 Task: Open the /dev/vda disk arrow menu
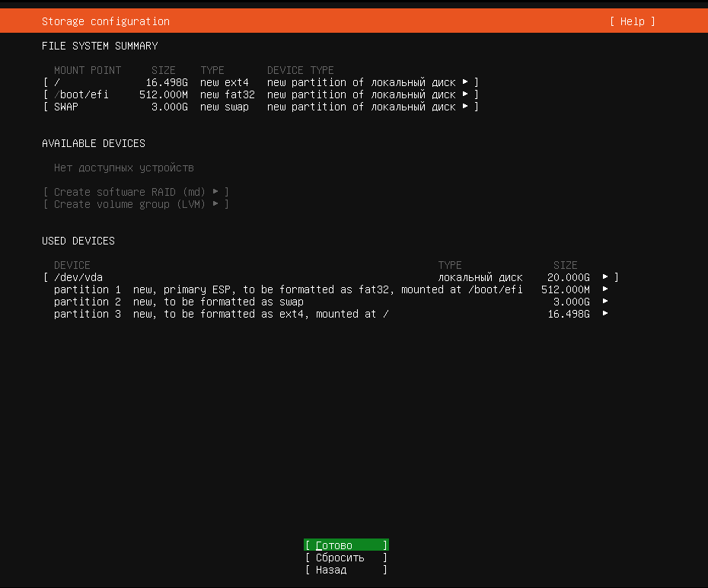(x=605, y=277)
